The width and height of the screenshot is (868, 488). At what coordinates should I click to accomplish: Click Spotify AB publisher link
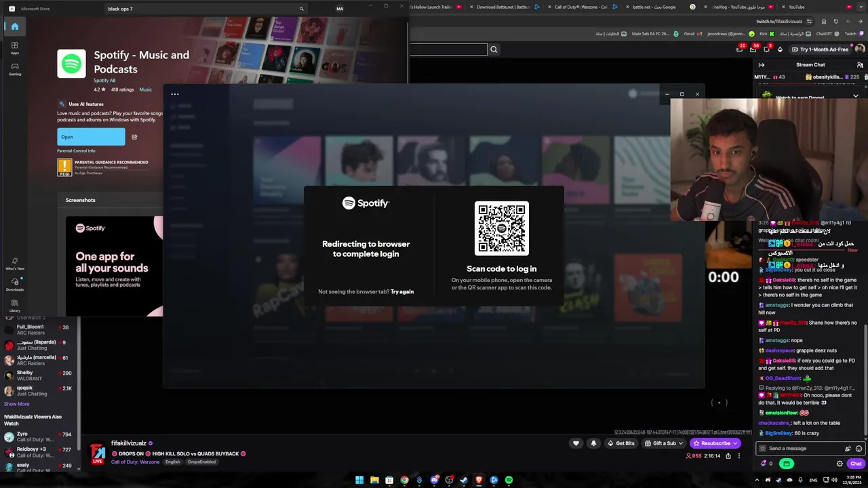(104, 81)
